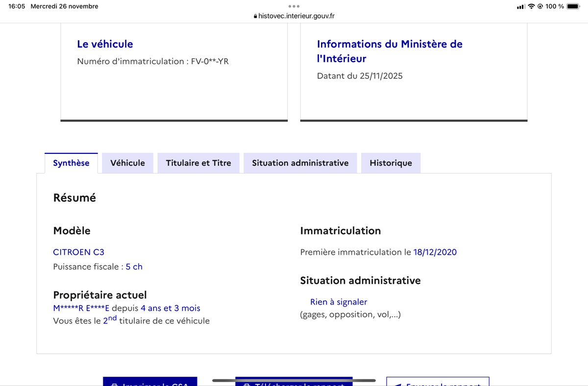Select the 'Datant du 25/11/2025' text

[x=360, y=76]
